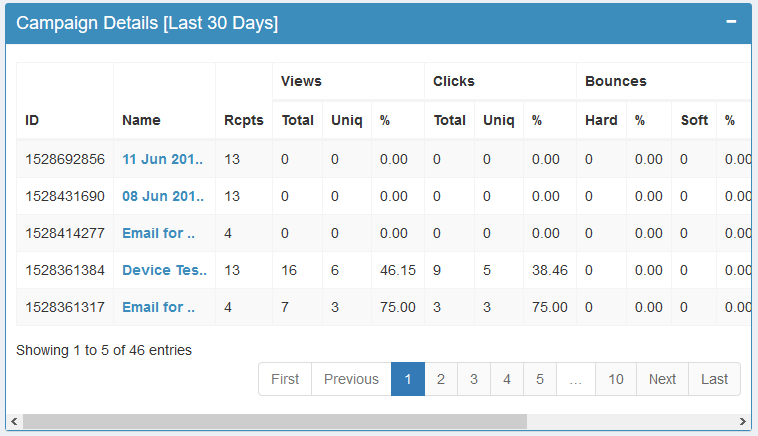This screenshot has height=436, width=758.
Task: Click the horizontal scrollbar left arrow
Action: click(13, 421)
